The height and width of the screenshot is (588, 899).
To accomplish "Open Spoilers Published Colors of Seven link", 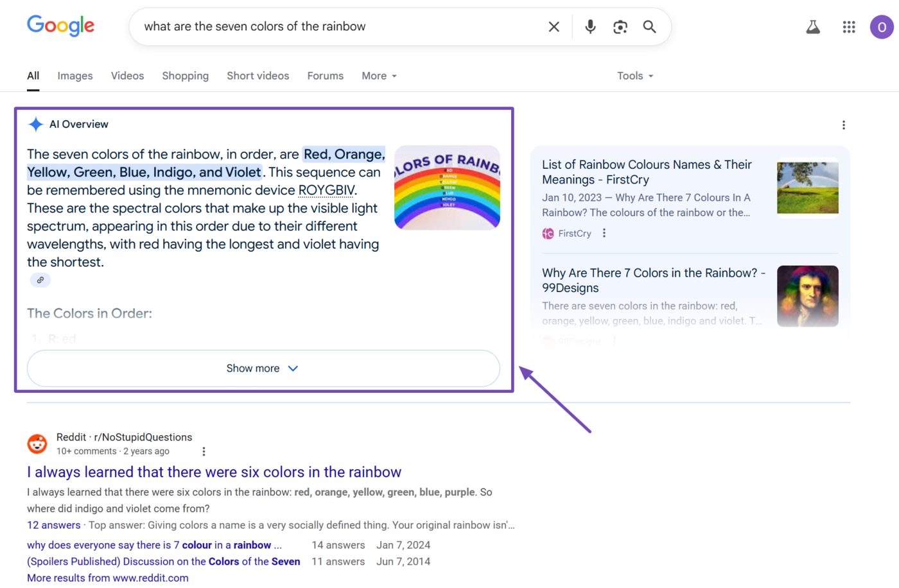I will click(164, 562).
